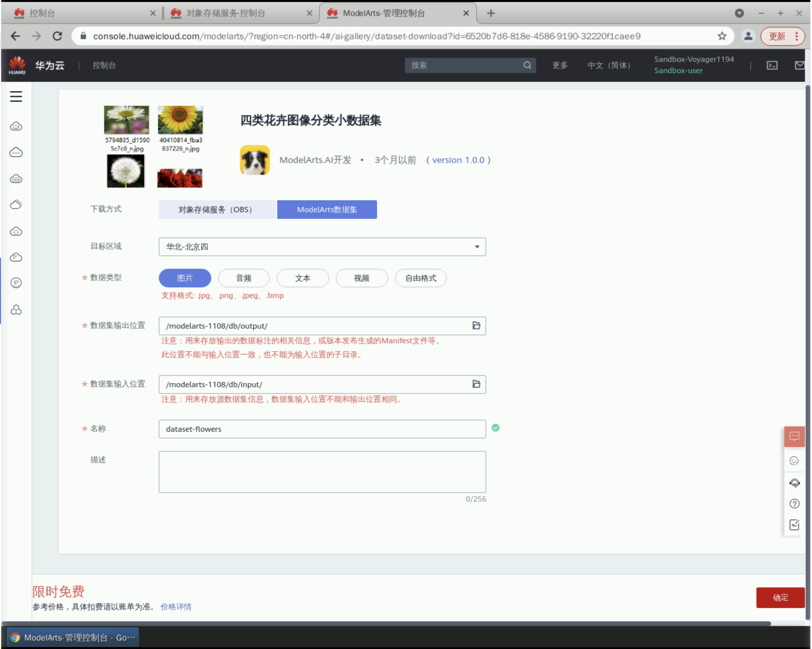Click the search magnifier icon in the header
This screenshot has height=649, width=812.
(527, 66)
